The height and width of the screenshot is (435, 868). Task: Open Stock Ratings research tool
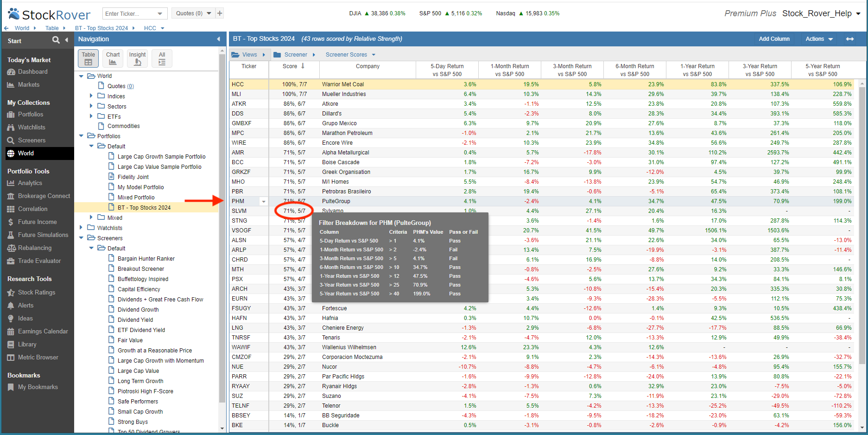[36, 293]
